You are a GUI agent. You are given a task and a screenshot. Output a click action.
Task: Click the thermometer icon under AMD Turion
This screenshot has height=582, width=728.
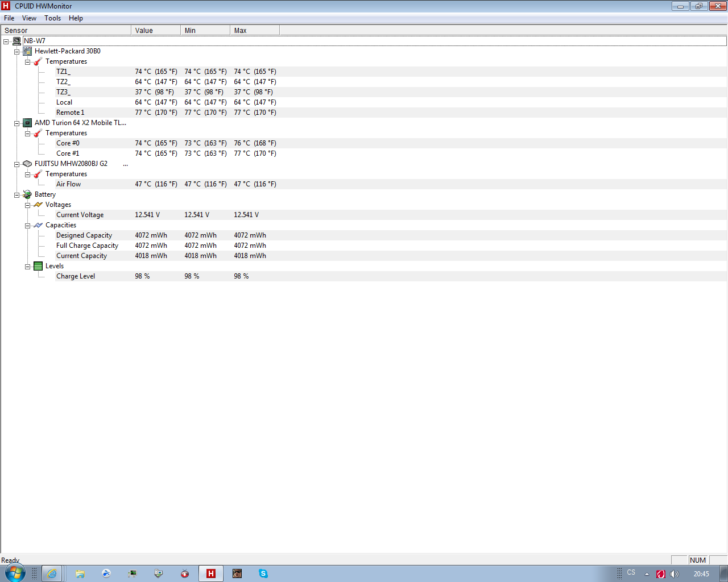click(38, 133)
